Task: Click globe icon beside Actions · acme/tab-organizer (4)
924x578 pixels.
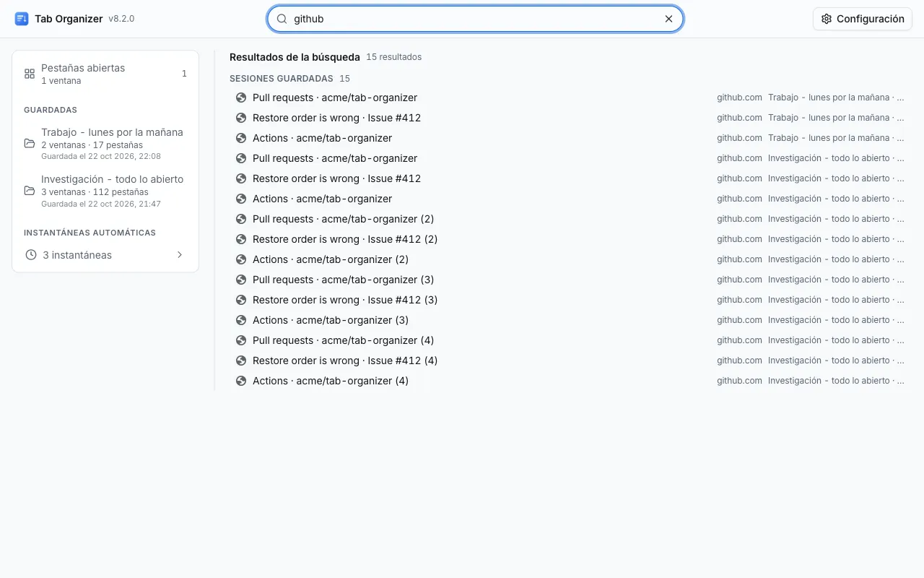Action: [x=241, y=381]
